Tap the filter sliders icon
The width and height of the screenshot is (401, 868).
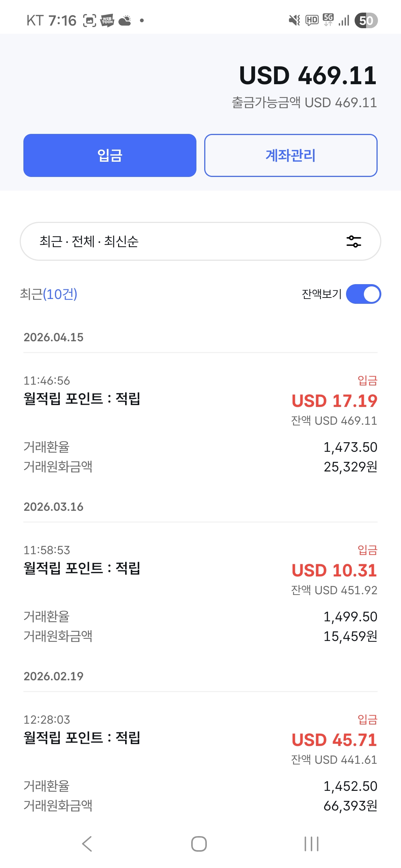[353, 241]
